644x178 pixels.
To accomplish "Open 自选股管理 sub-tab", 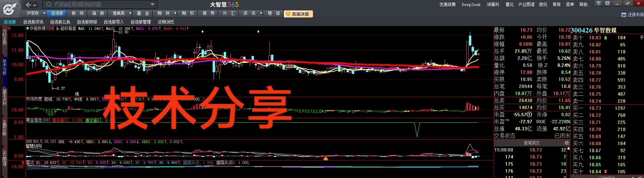I will [x=141, y=22].
